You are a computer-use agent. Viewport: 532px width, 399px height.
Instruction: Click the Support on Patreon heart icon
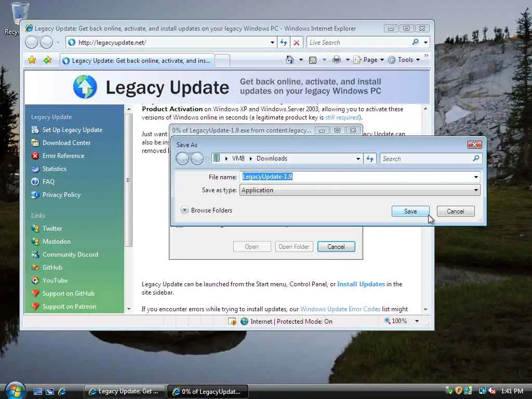[x=35, y=306]
